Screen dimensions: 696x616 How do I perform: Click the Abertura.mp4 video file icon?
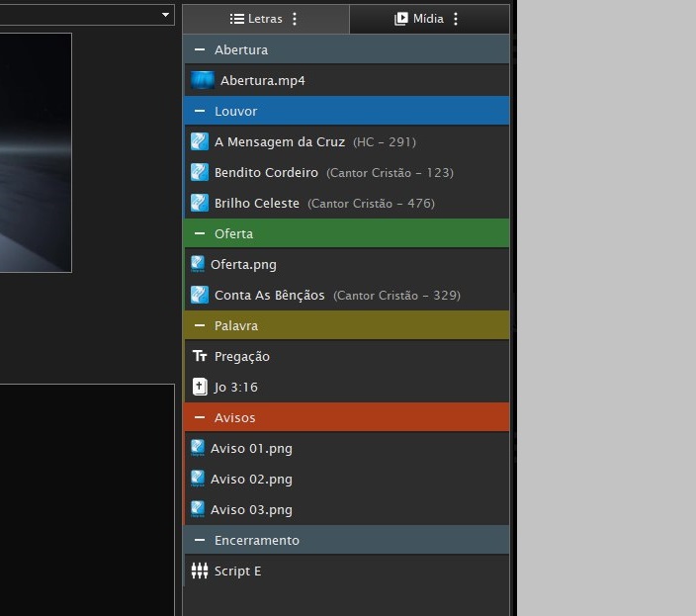pyautogui.click(x=203, y=80)
